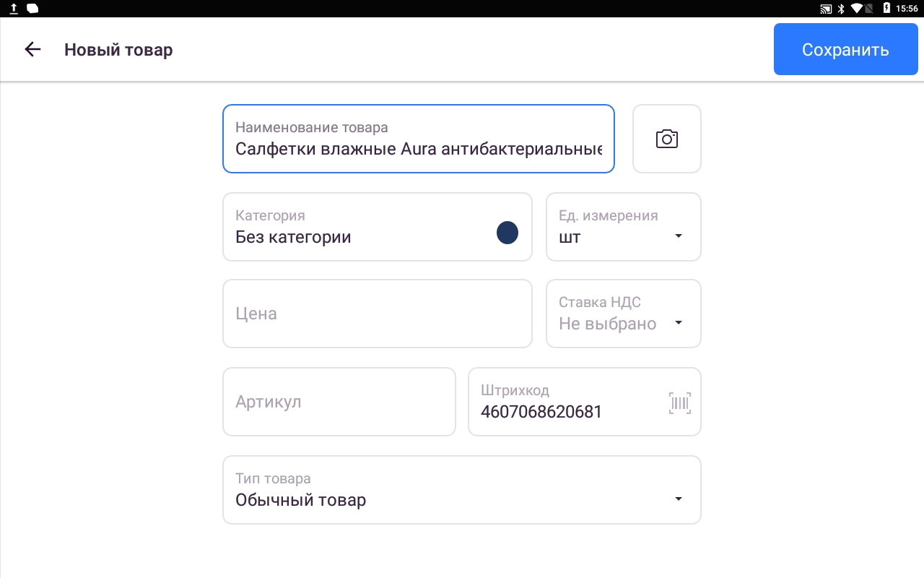Open the Ед. измерения dropdown arrow

[x=679, y=236]
